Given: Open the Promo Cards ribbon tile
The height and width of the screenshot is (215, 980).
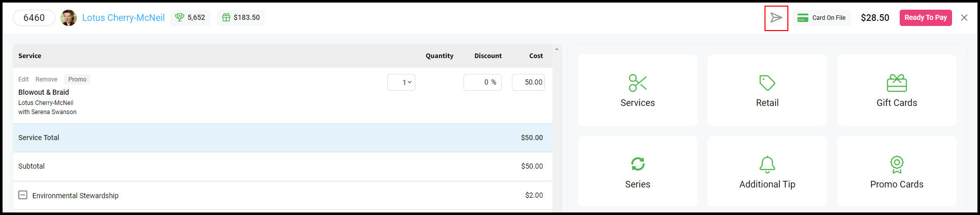Looking at the screenshot, I should pos(897,172).
